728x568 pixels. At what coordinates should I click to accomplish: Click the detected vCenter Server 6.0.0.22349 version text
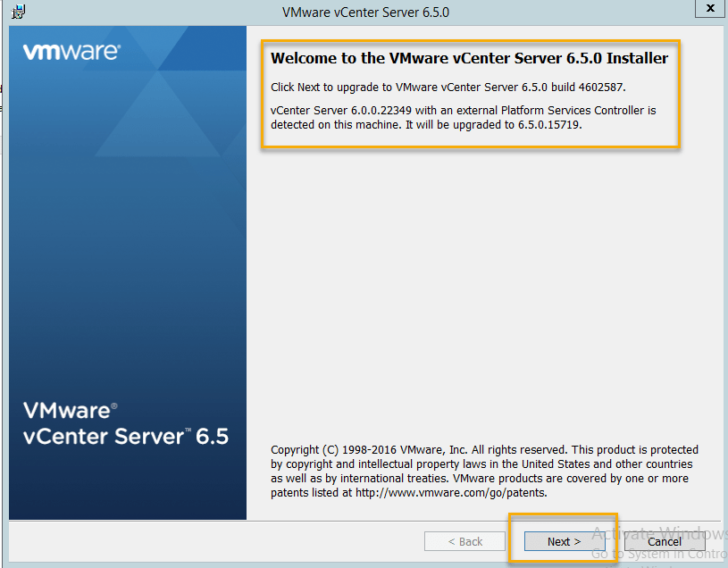351,111
